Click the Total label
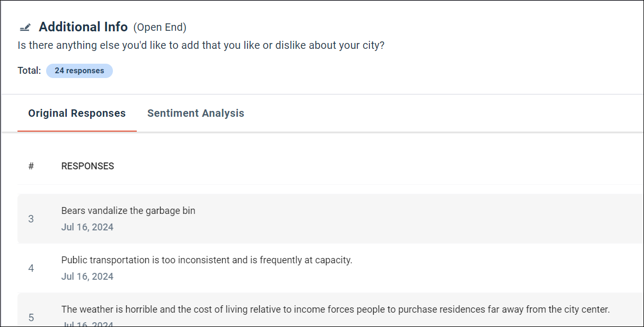This screenshot has height=327, width=644. tap(29, 70)
